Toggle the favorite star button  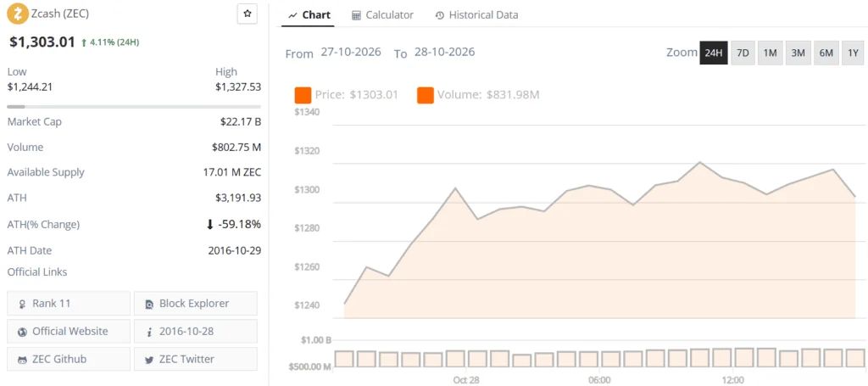point(247,14)
